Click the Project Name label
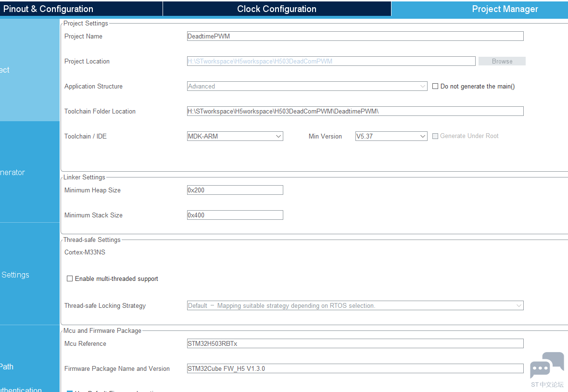The height and width of the screenshot is (392, 568). tap(83, 36)
